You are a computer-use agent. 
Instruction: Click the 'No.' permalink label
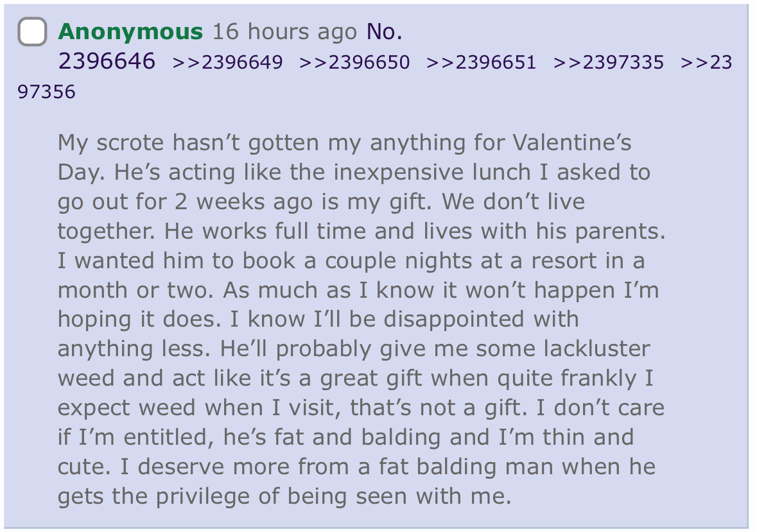(385, 32)
